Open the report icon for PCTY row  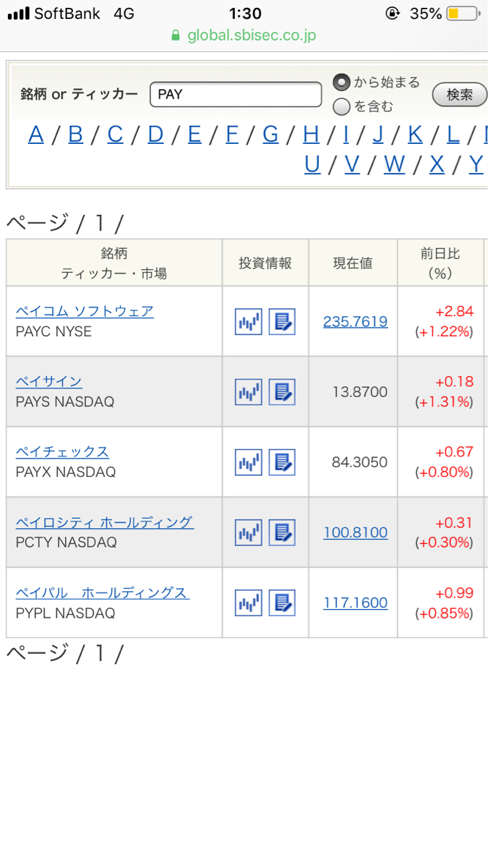(282, 532)
